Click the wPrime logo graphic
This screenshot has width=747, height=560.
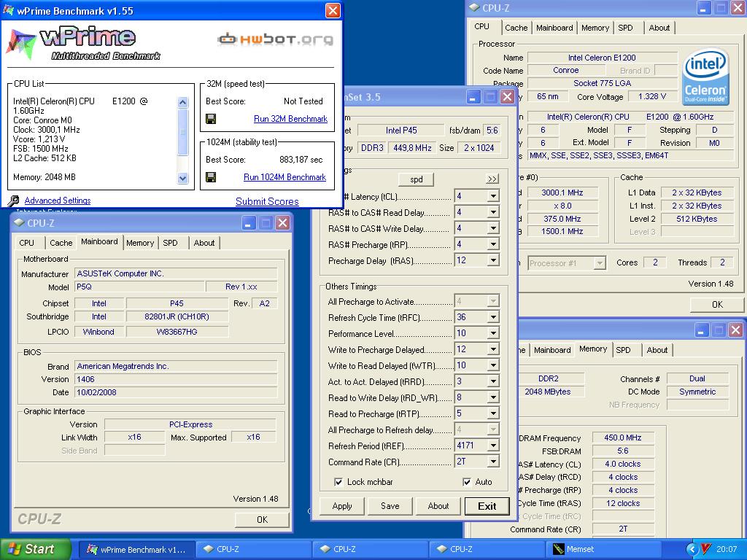(83, 43)
